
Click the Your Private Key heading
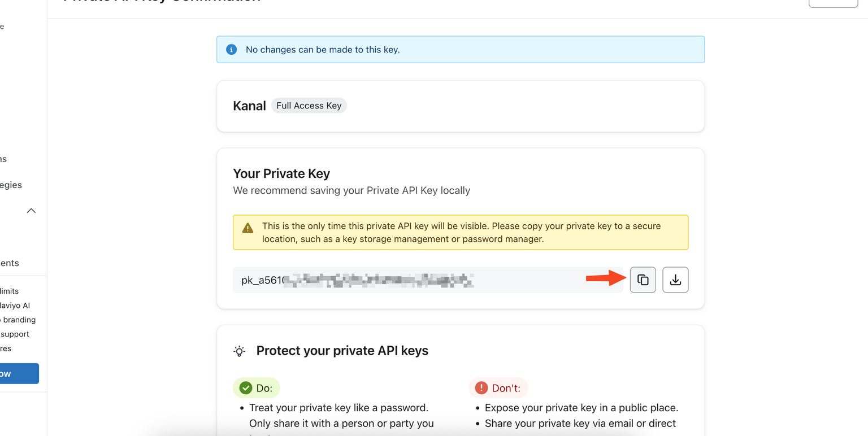[x=281, y=173]
